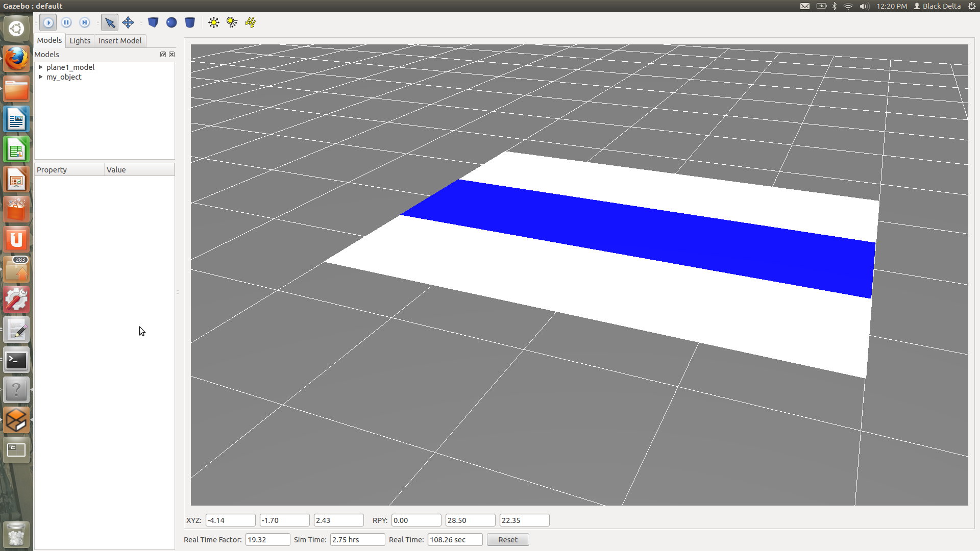The height and width of the screenshot is (551, 980).
Task: Open the battery indicator menu
Action: coord(821,6)
